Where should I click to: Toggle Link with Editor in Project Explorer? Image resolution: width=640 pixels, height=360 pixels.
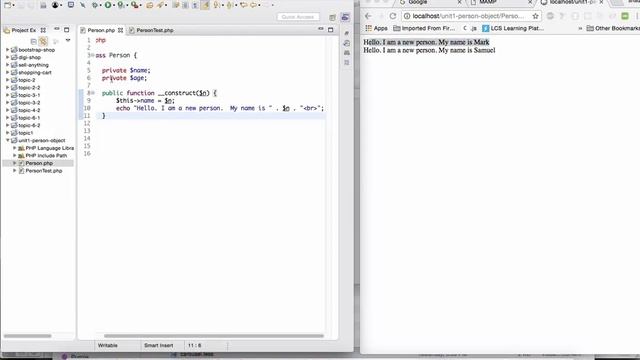tap(43, 41)
